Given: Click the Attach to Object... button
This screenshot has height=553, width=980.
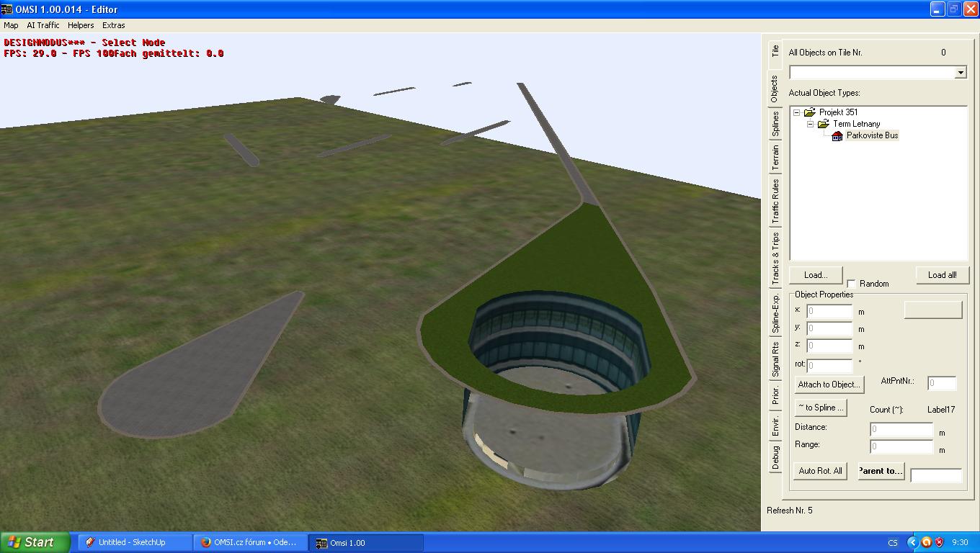Looking at the screenshot, I should (829, 385).
